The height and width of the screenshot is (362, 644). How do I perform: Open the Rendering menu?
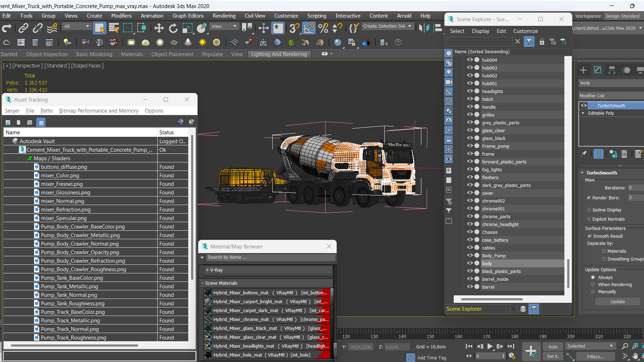(x=224, y=16)
